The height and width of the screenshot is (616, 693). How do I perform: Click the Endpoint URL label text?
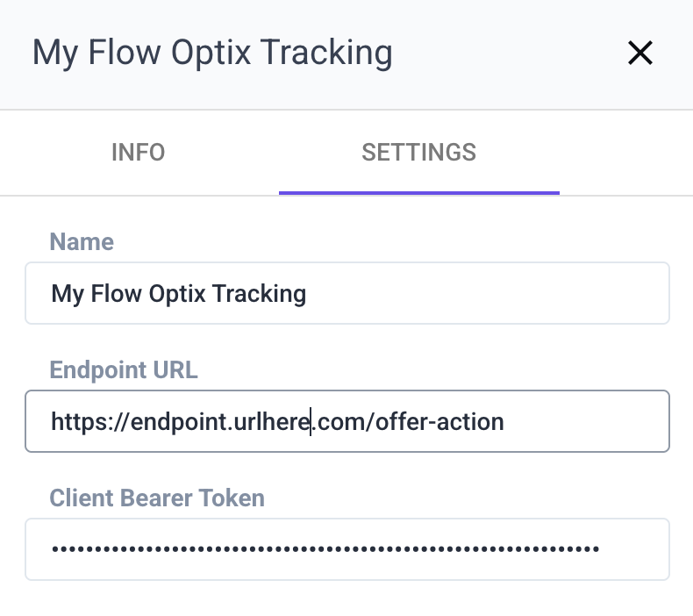tap(124, 369)
